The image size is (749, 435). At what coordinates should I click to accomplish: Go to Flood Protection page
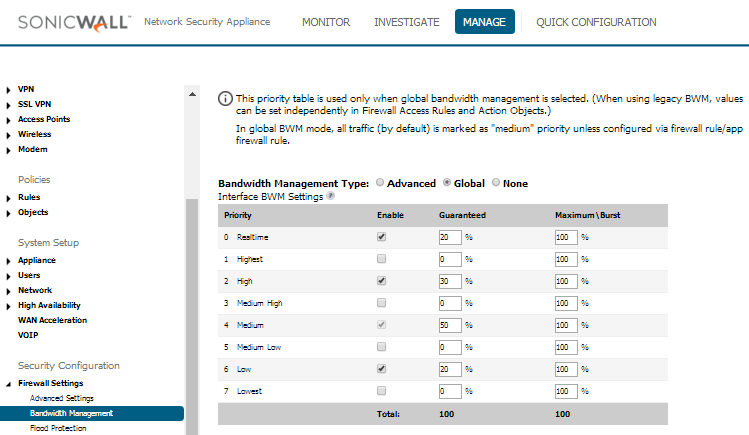57,428
